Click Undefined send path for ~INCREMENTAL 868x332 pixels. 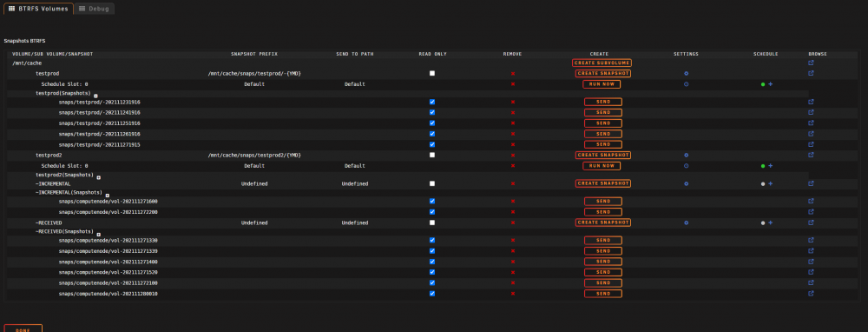[x=355, y=183]
